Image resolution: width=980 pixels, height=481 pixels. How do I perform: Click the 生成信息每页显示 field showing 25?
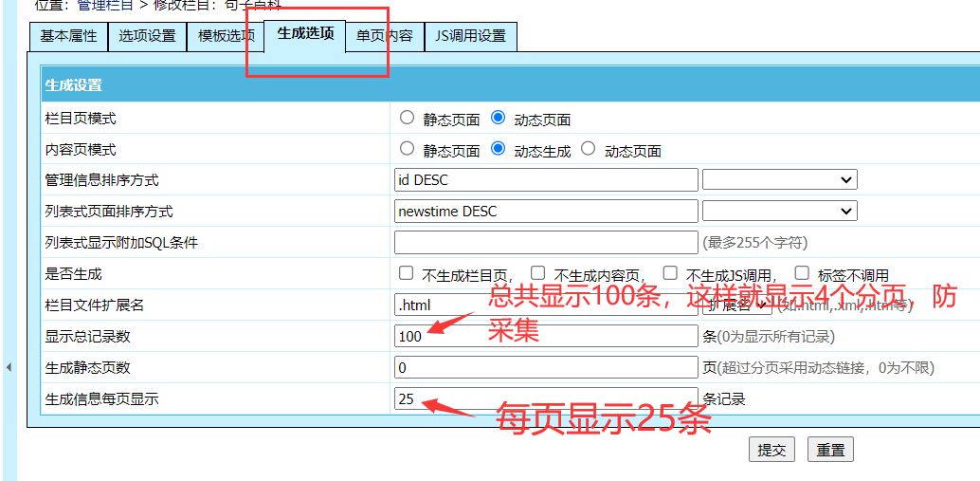(x=546, y=398)
